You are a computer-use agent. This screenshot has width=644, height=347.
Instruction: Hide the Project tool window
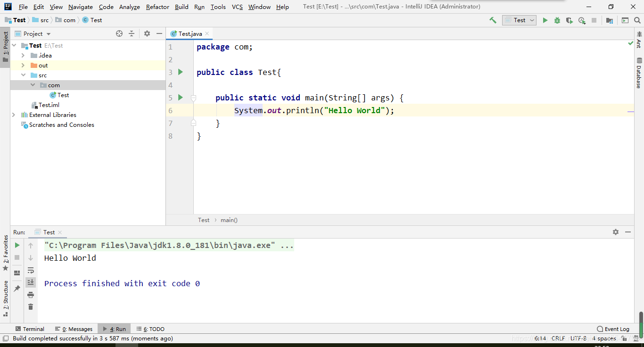[159, 33]
